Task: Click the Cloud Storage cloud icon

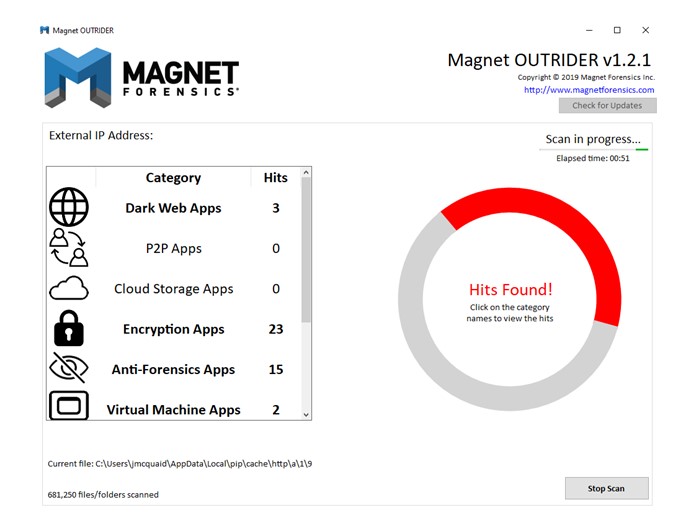Action: [69, 288]
